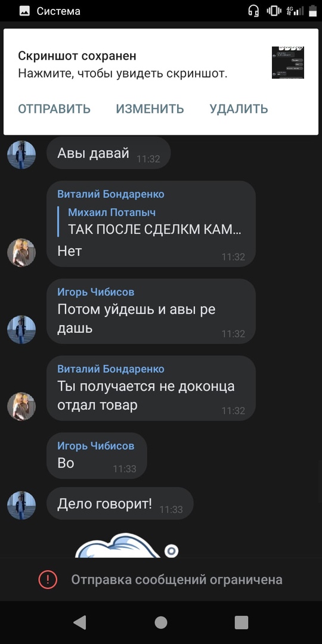Tap the headphones icon in status bar
Viewport: 322px width, 644px height.
click(x=254, y=11)
